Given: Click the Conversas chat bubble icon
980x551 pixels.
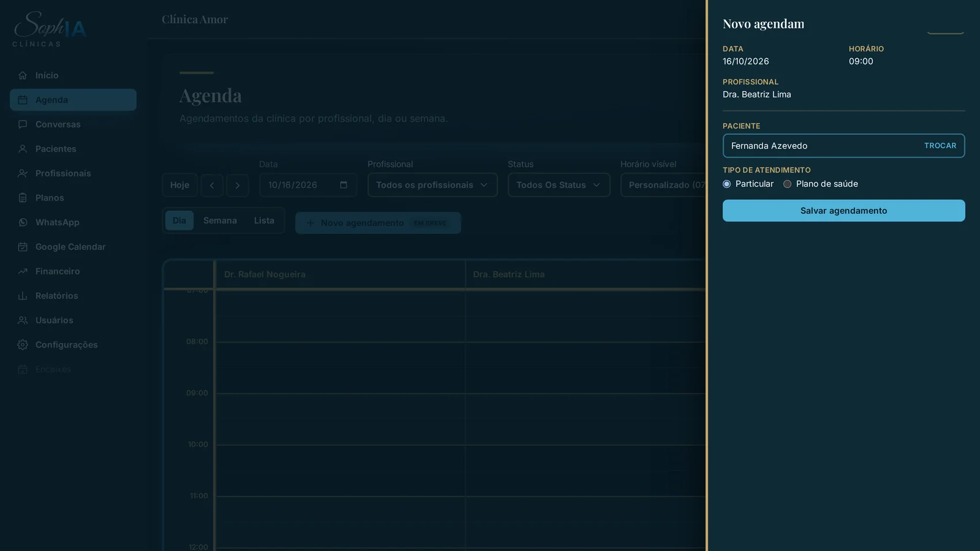Looking at the screenshot, I should pos(22,124).
